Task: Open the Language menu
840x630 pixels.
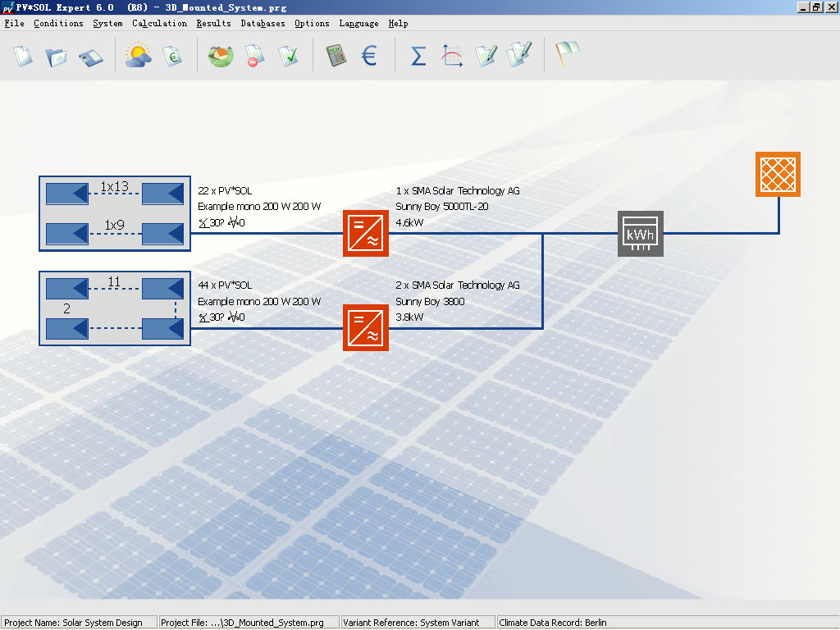Action: [359, 24]
